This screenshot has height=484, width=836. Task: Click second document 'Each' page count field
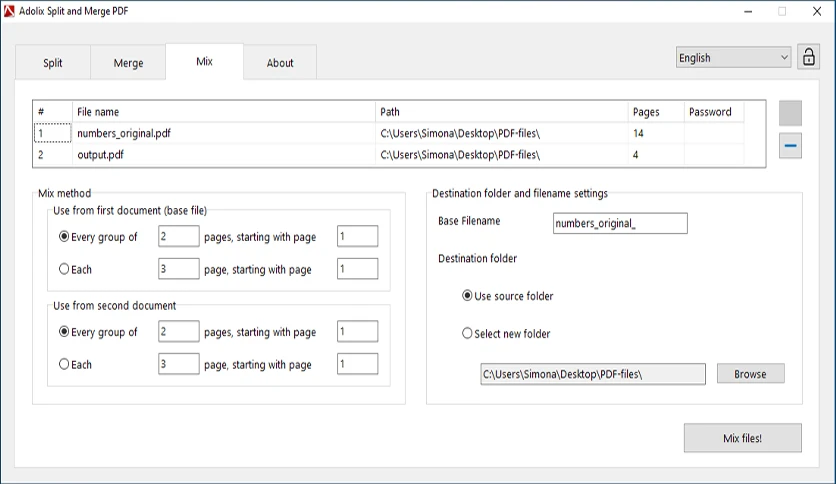click(179, 364)
